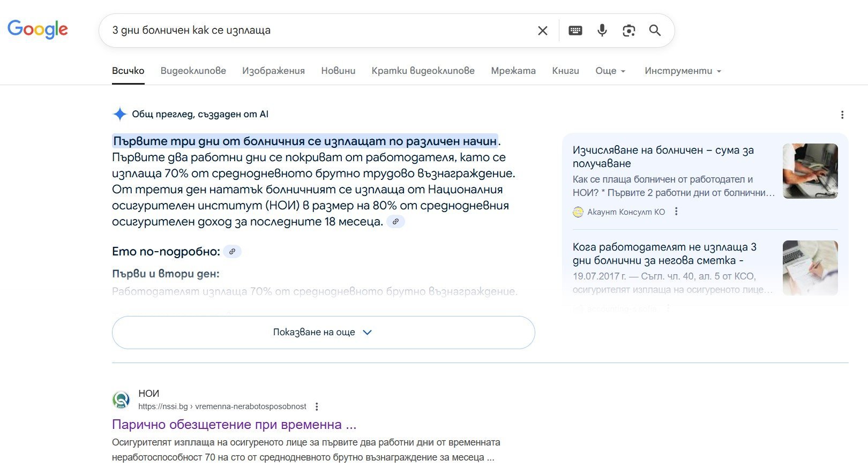Screen dimensions: 868x475
Task: Click inside the search query text field
Action: click(316, 31)
